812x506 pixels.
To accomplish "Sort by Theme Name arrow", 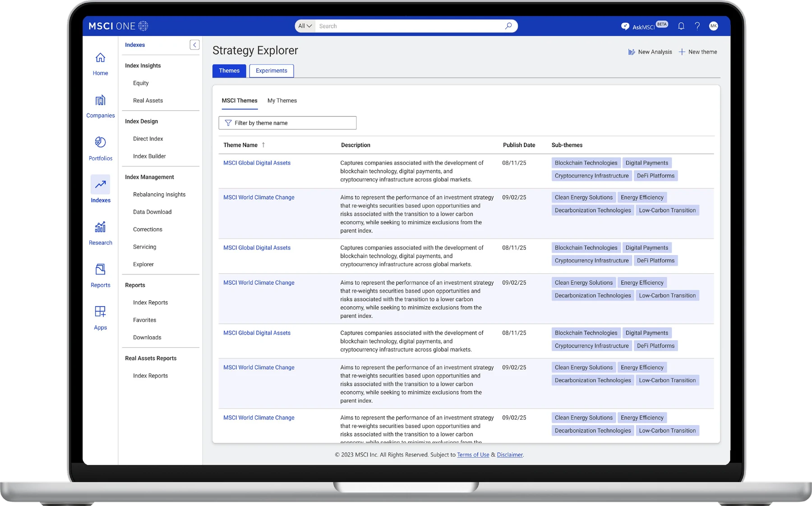I will pos(263,145).
